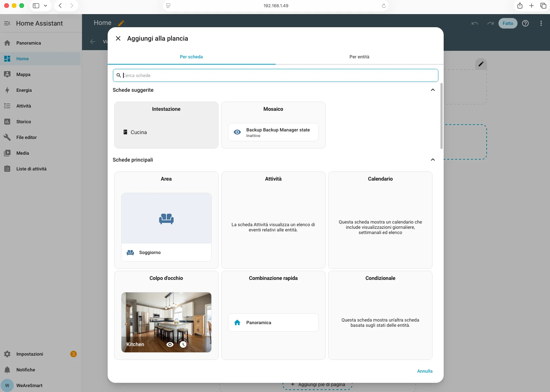Screen dimensions: 550x392
Task: Switch to the Per entità tab
Action: (359, 57)
